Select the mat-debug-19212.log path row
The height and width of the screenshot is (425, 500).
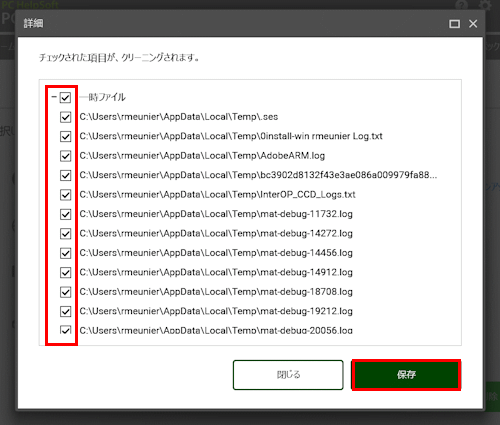(x=216, y=311)
